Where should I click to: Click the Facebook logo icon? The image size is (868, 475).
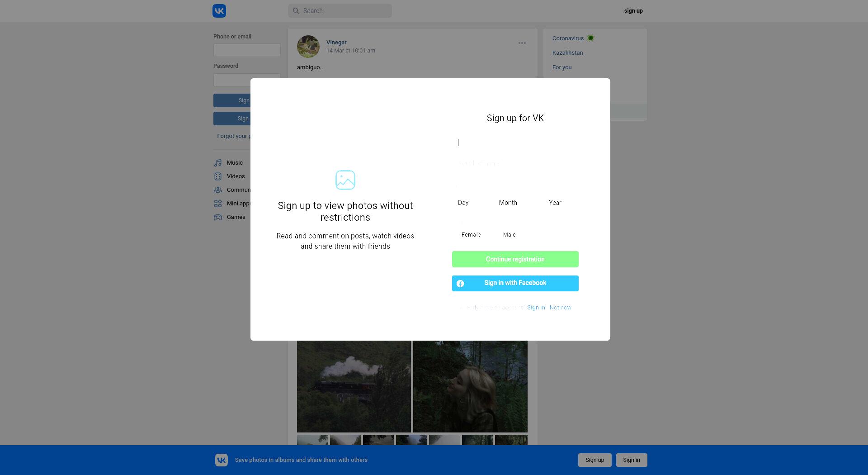[x=460, y=284]
